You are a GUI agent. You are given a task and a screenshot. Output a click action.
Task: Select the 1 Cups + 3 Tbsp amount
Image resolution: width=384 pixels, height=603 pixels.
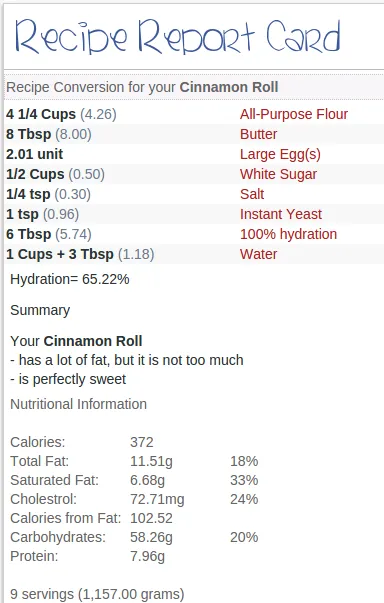(x=60, y=254)
